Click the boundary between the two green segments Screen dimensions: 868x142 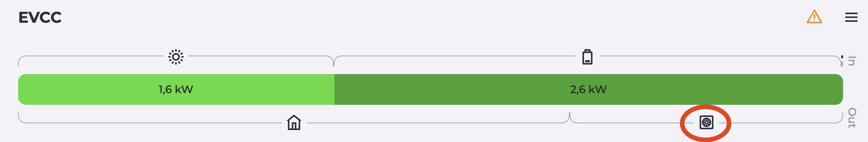[x=334, y=89]
